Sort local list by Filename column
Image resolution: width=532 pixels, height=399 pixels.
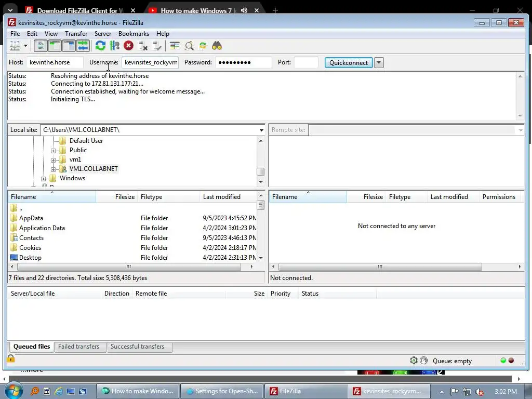point(52,197)
